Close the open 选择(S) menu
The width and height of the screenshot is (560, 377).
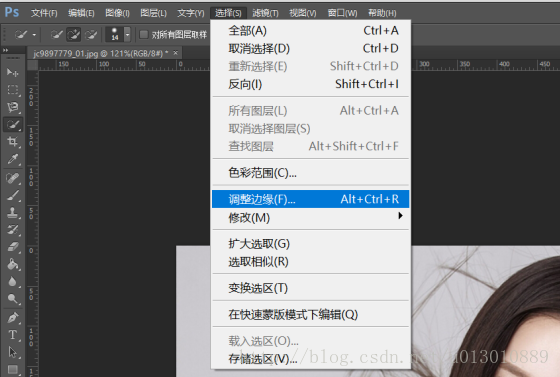[x=228, y=13]
